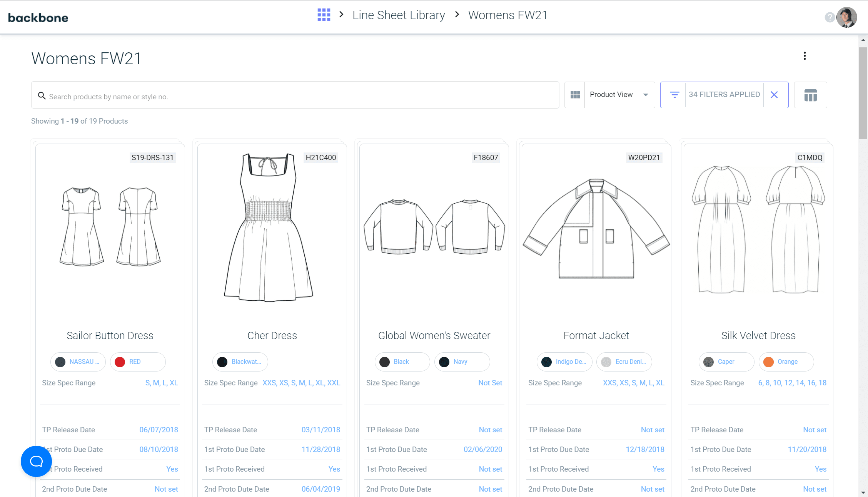Navigate to Line Sheet Library breadcrumb
The image size is (868, 497).
coord(398,15)
